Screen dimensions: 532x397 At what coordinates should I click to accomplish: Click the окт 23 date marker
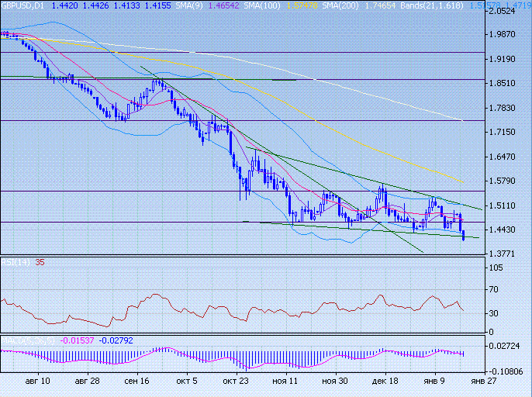tap(234, 381)
